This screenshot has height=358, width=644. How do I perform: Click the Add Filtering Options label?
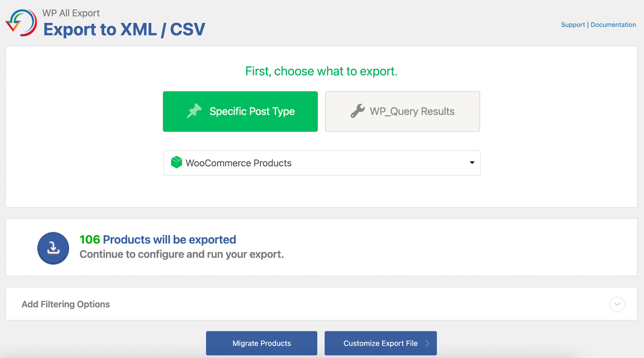66,304
